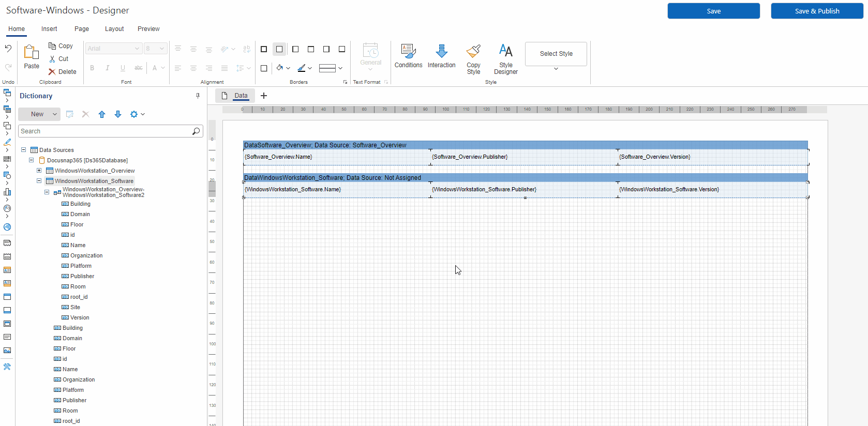Screen dimensions: 868x426
Task: Toggle the No Borders option
Action: click(x=279, y=49)
